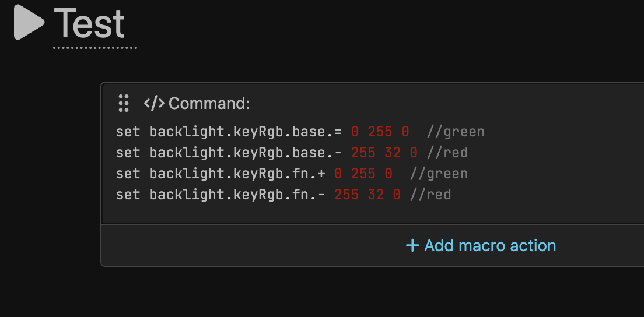Click the 0 255 0 value on fn.+ line
Screen dimensions: 644x317
click(x=363, y=174)
